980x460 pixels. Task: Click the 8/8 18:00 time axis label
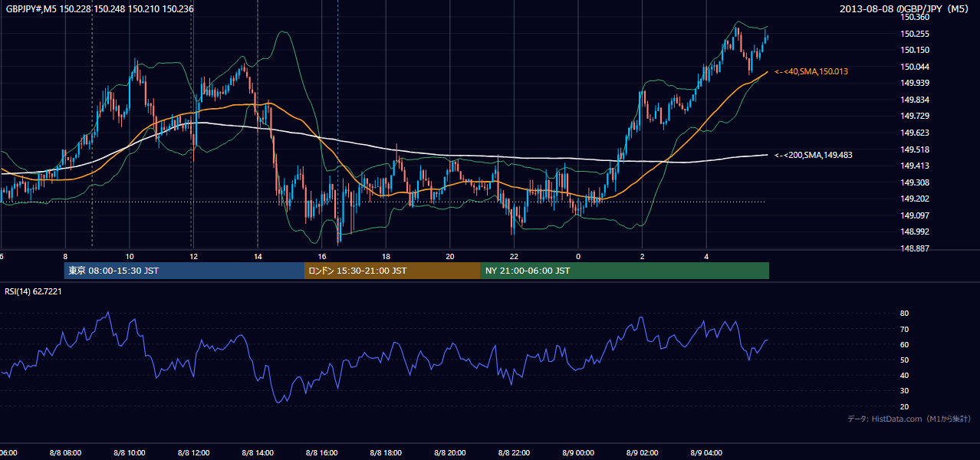pos(386,452)
